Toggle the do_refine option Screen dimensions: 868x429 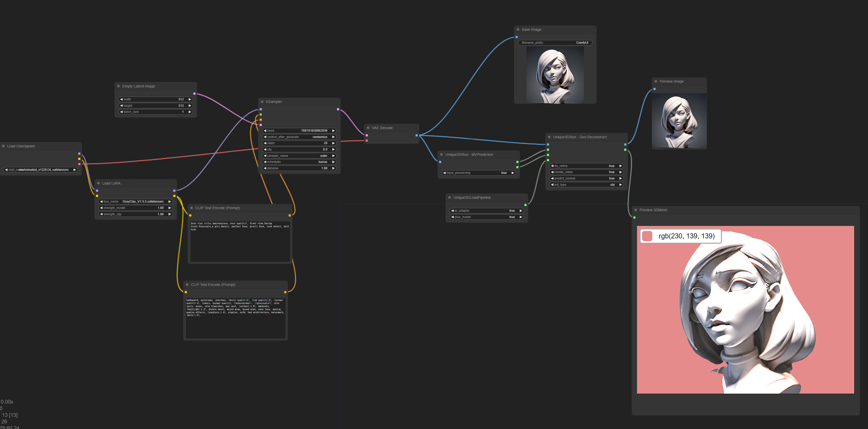point(586,166)
